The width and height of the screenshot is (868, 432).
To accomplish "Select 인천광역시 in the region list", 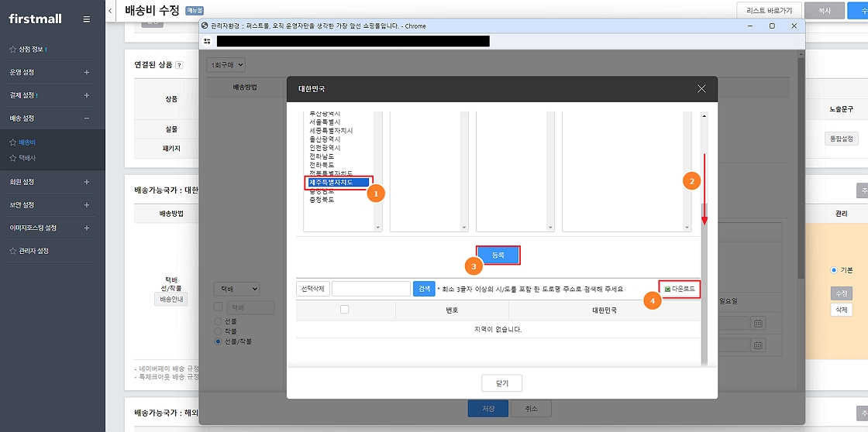I will coord(325,148).
